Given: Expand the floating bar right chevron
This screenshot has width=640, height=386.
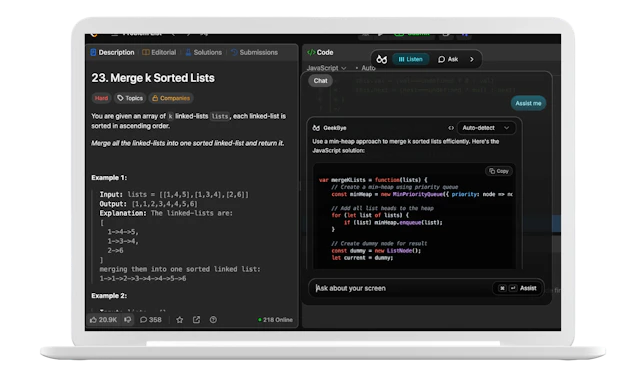Looking at the screenshot, I should (472, 59).
